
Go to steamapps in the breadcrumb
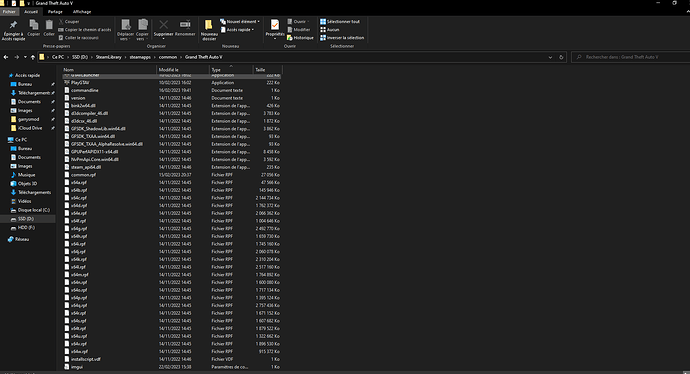pyautogui.click(x=140, y=57)
